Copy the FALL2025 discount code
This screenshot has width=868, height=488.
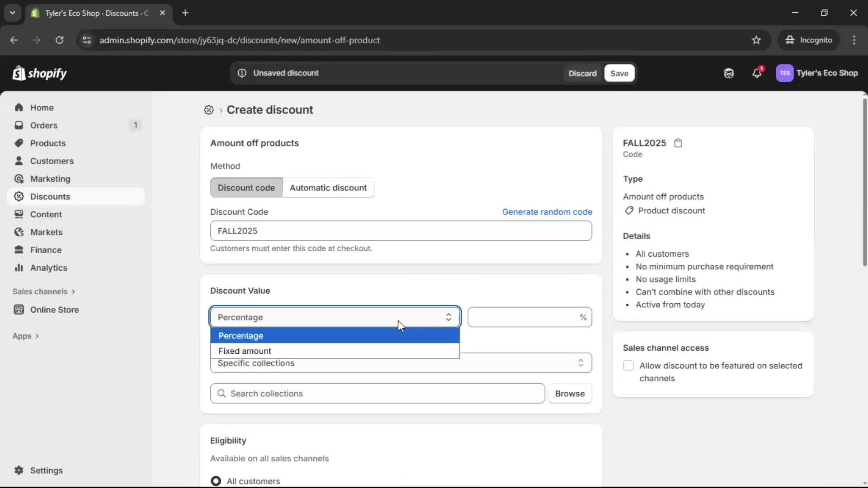pos(678,143)
